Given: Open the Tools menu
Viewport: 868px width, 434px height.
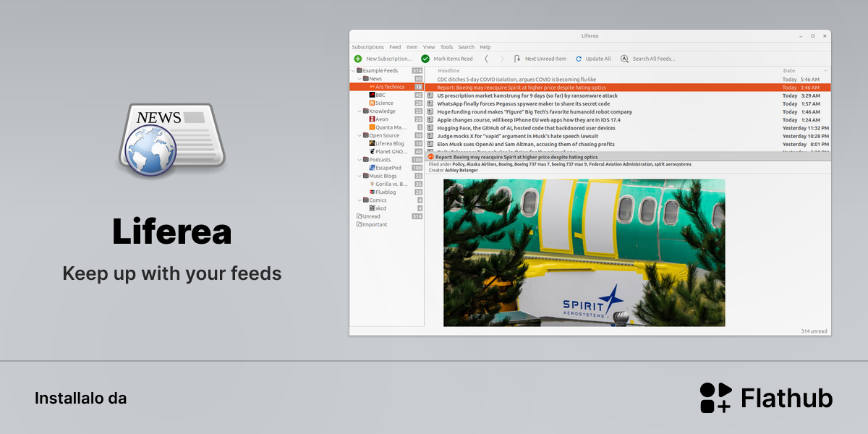Looking at the screenshot, I should (447, 47).
